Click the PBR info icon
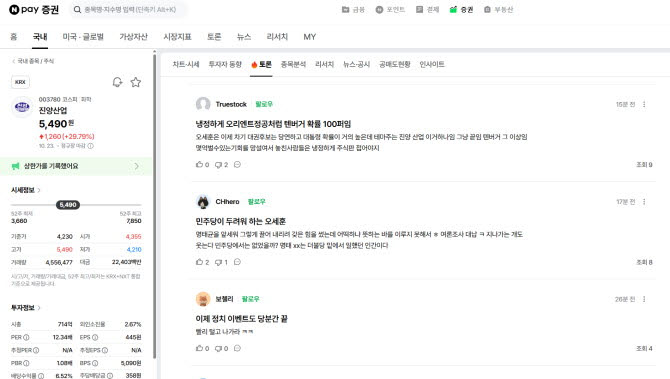The image size is (670, 379). (x=26, y=363)
